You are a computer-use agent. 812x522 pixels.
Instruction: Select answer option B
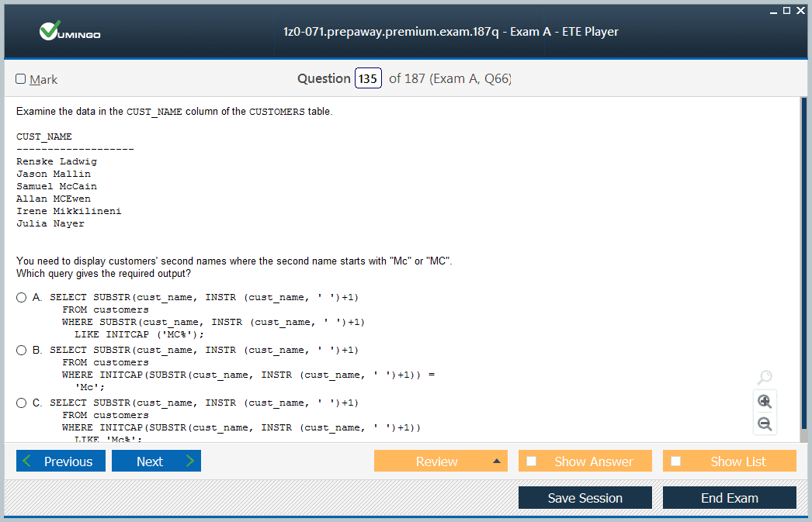pyautogui.click(x=21, y=351)
